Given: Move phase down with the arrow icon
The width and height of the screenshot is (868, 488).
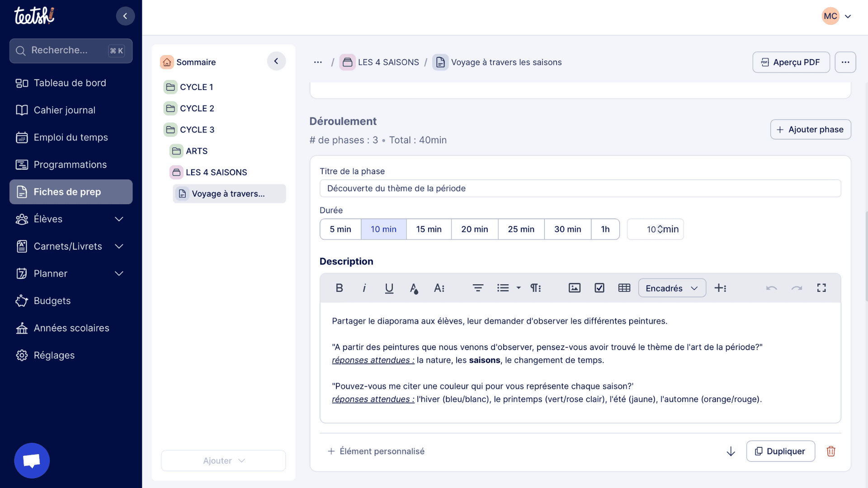Looking at the screenshot, I should pos(731,451).
